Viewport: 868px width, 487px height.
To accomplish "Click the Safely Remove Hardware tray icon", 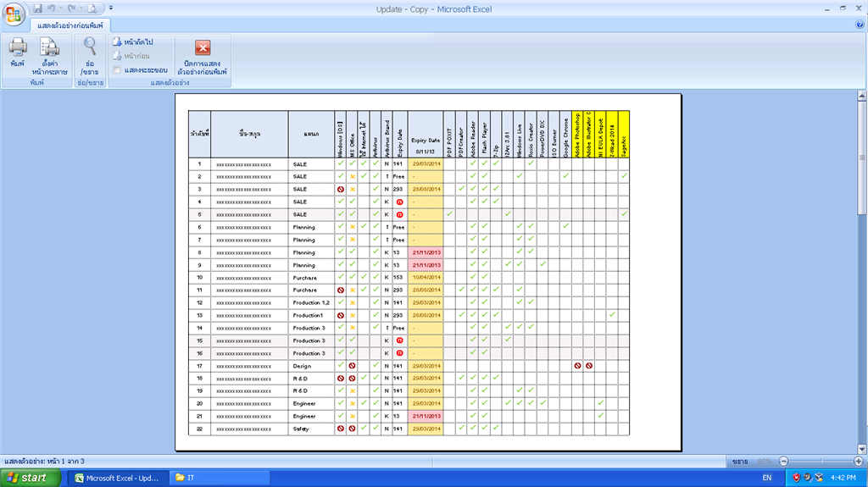I will tap(819, 478).
